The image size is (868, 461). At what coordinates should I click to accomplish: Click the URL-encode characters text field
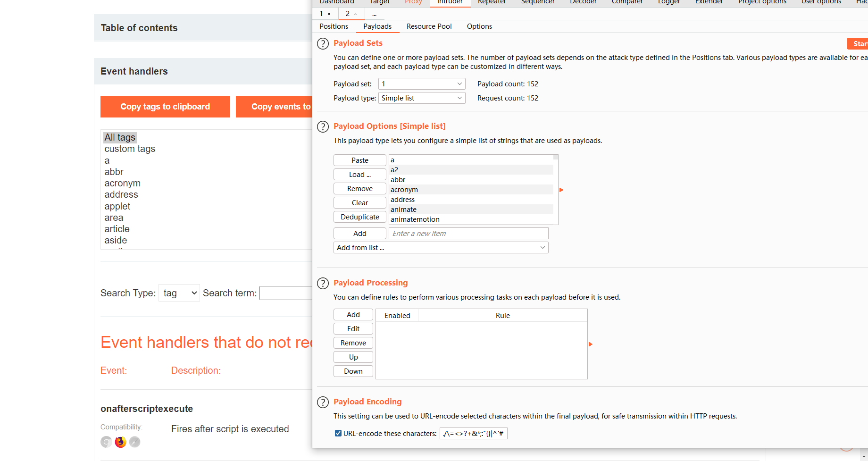pyautogui.click(x=474, y=433)
